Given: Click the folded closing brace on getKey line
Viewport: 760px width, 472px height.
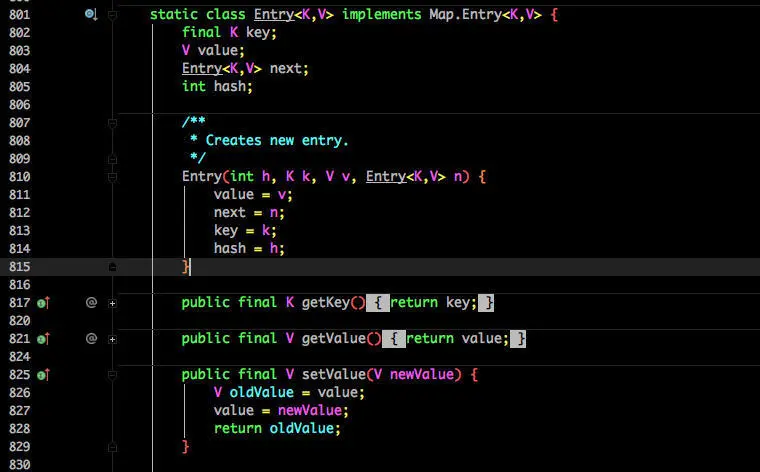Looking at the screenshot, I should (486, 303).
